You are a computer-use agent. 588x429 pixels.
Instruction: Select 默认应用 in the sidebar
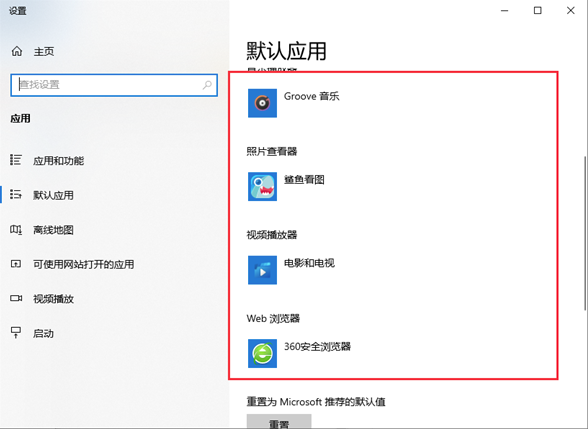pos(53,195)
